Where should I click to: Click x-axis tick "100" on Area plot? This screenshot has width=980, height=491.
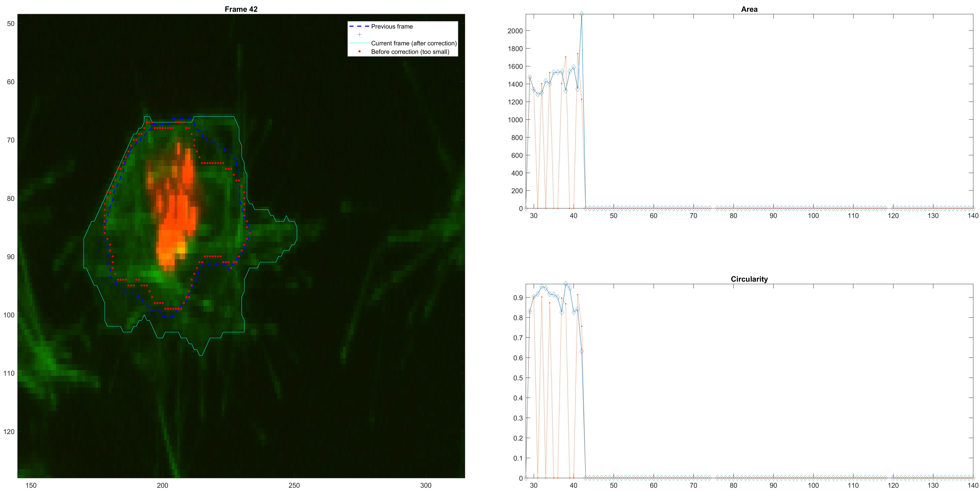813,216
